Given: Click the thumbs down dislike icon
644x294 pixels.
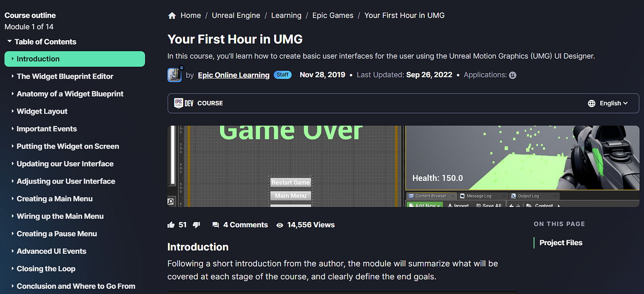Looking at the screenshot, I should pyautogui.click(x=196, y=224).
